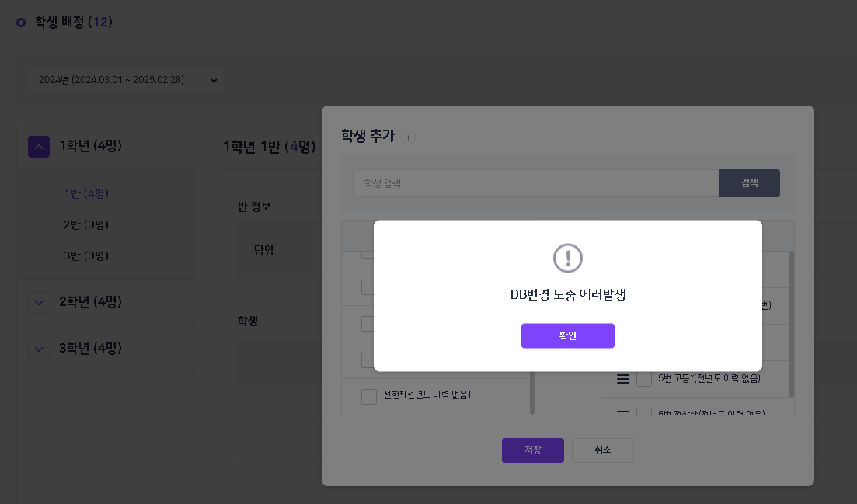Expand the 2학년 (4명) group

tap(39, 302)
